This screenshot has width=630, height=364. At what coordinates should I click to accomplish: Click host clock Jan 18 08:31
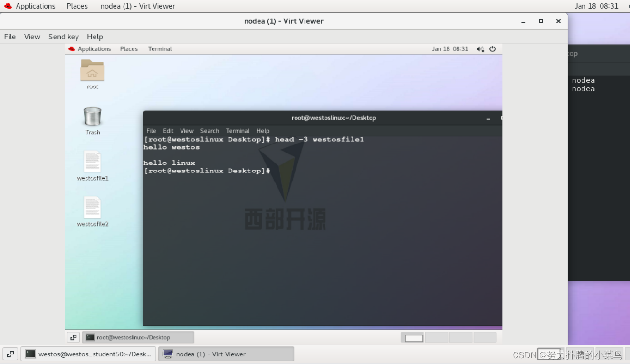pos(596,6)
